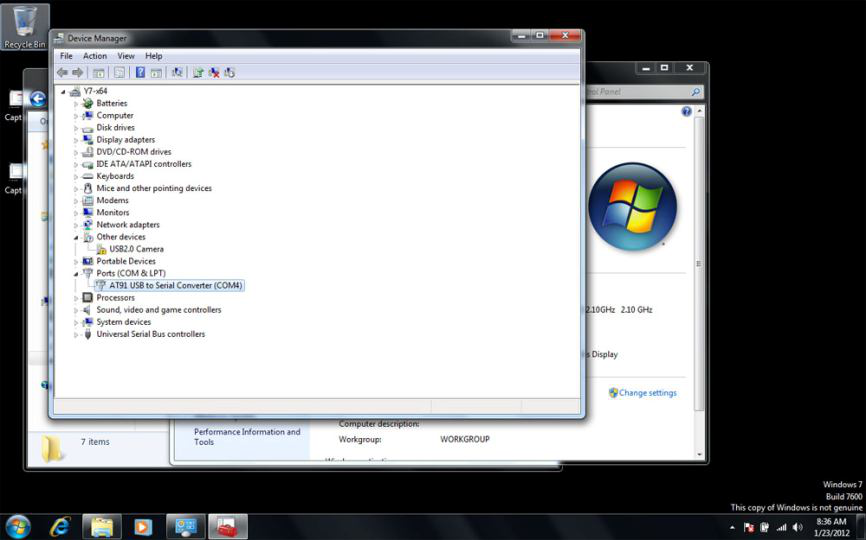Viewport: 866px width, 540px height.
Task: Select the USB2.0 Camera device
Action: pos(136,249)
